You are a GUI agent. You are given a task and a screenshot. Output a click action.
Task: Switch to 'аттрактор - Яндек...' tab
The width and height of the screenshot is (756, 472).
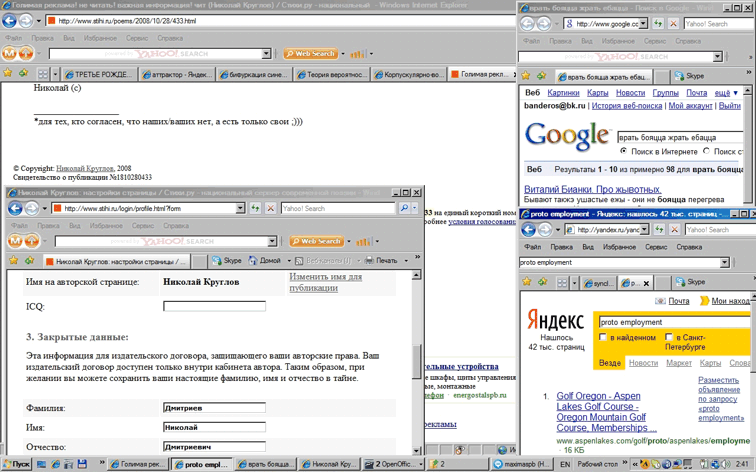click(x=176, y=74)
